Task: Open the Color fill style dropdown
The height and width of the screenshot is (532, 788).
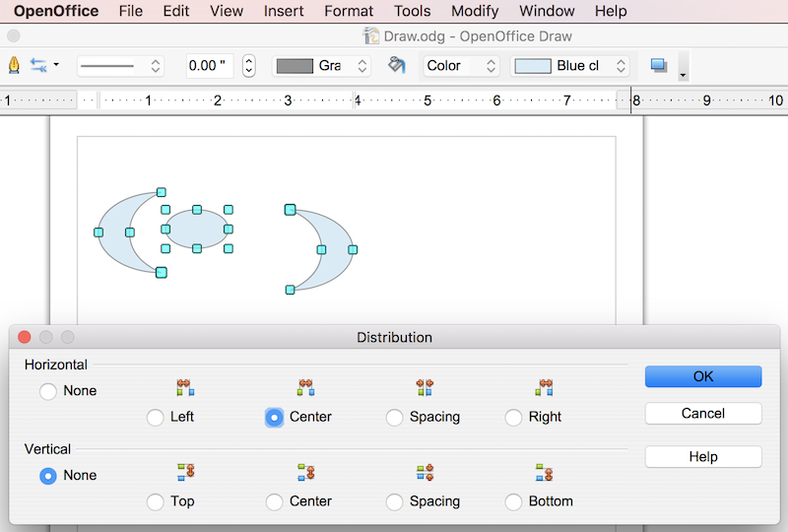Action: (461, 66)
